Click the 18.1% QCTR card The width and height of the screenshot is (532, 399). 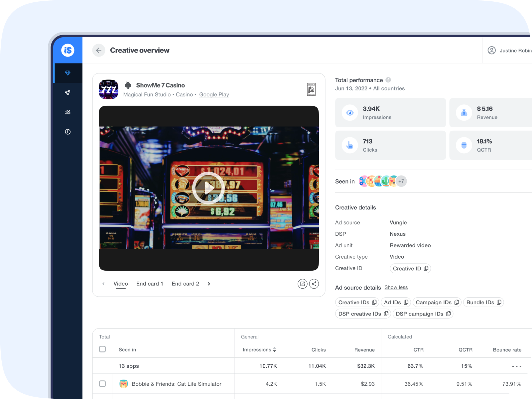(x=491, y=145)
